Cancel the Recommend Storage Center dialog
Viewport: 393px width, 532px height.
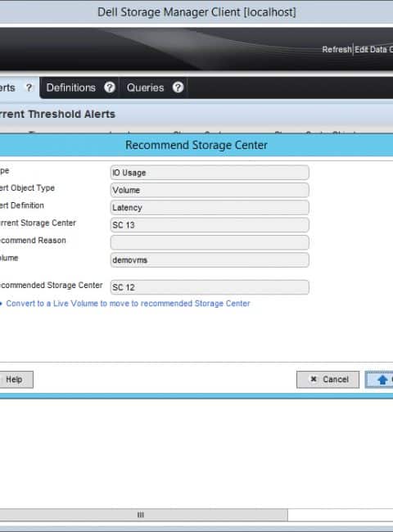click(327, 379)
